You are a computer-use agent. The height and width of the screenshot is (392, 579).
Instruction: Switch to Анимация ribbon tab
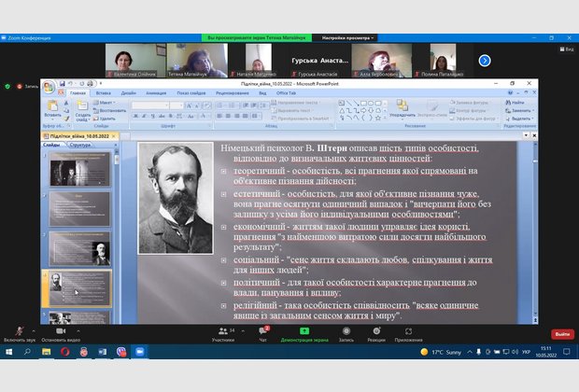click(156, 93)
